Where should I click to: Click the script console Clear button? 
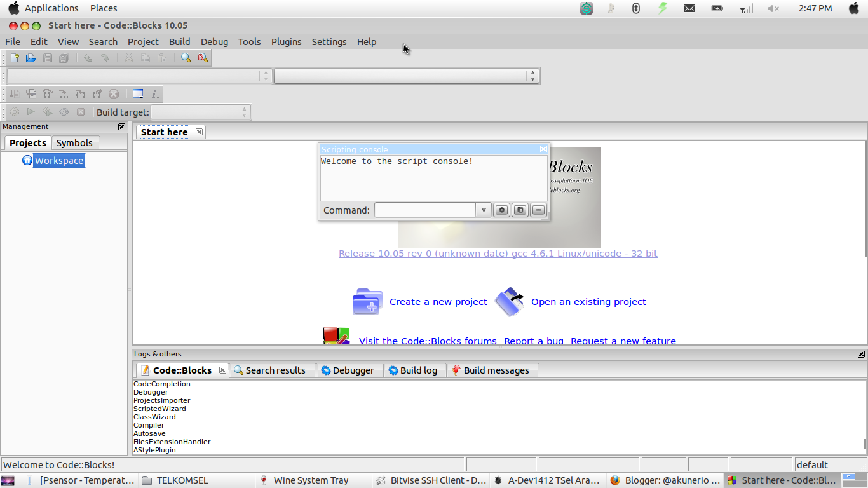[538, 210]
